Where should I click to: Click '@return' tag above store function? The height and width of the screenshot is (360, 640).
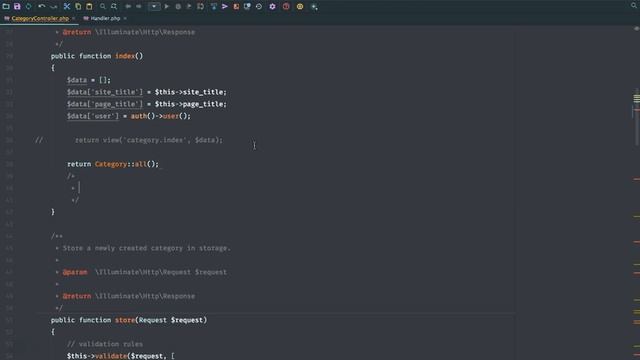(77, 296)
